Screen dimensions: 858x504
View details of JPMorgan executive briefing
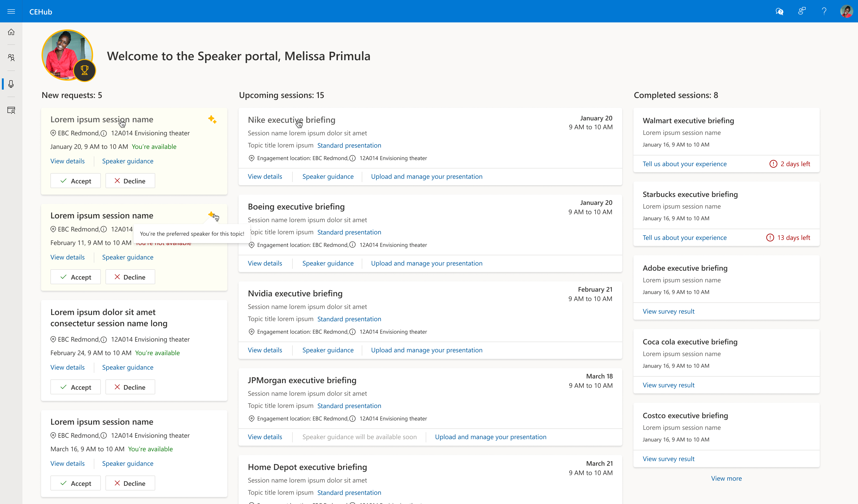coord(265,437)
